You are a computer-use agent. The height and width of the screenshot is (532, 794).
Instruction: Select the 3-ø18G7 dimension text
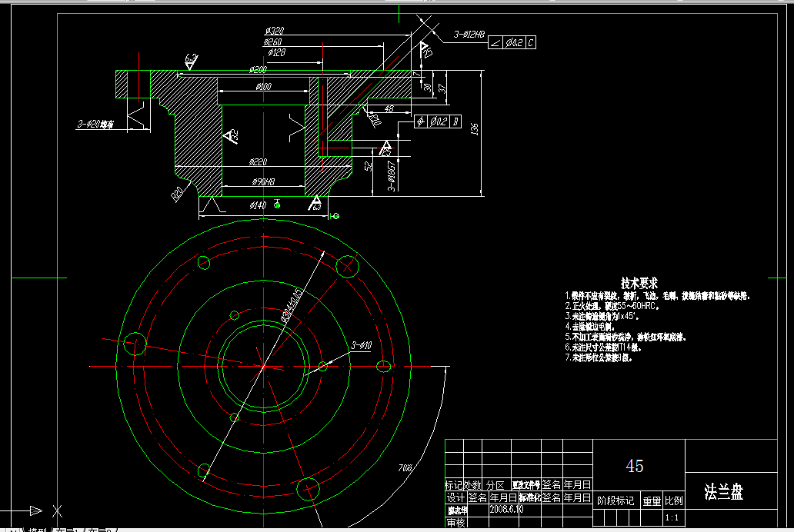tap(392, 175)
